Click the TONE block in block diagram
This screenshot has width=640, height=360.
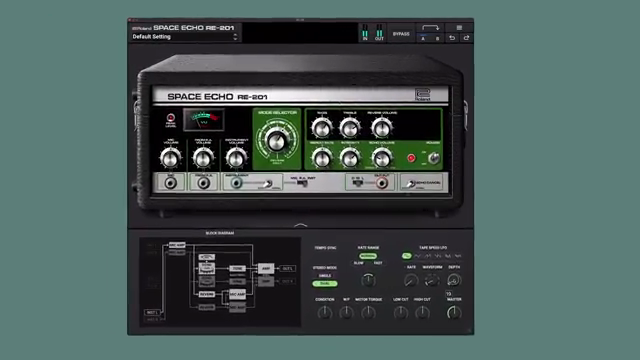(x=237, y=269)
